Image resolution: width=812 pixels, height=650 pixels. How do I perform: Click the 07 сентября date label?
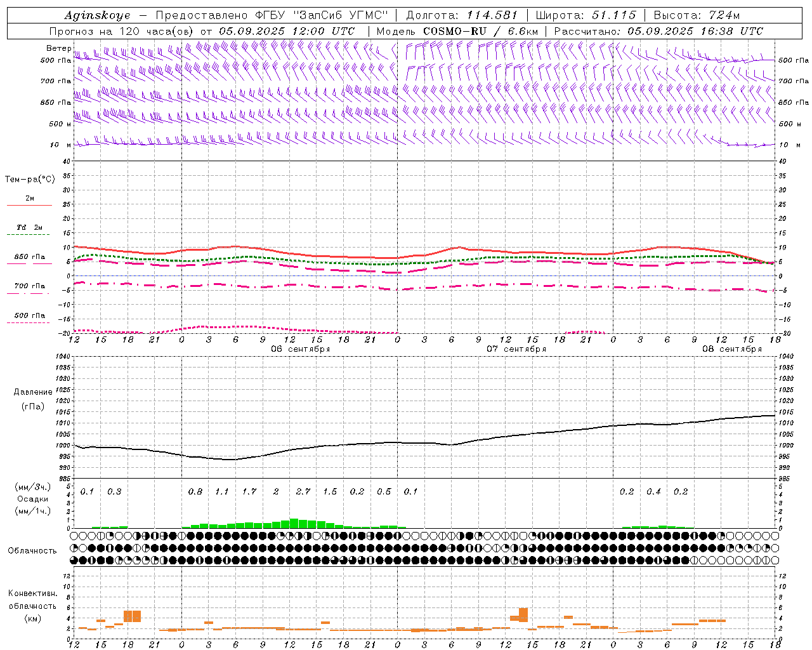pos(516,349)
